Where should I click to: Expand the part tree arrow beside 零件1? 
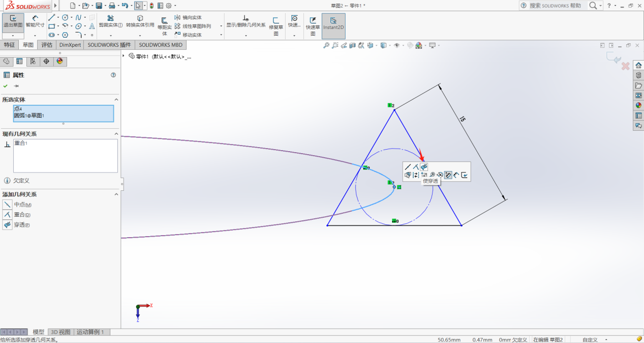pyautogui.click(x=124, y=55)
